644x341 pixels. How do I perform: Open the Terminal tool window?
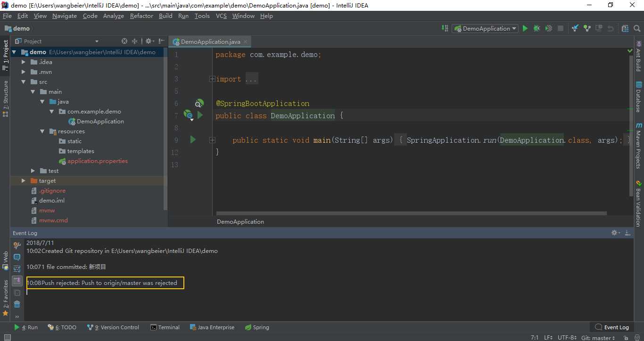pos(165,327)
